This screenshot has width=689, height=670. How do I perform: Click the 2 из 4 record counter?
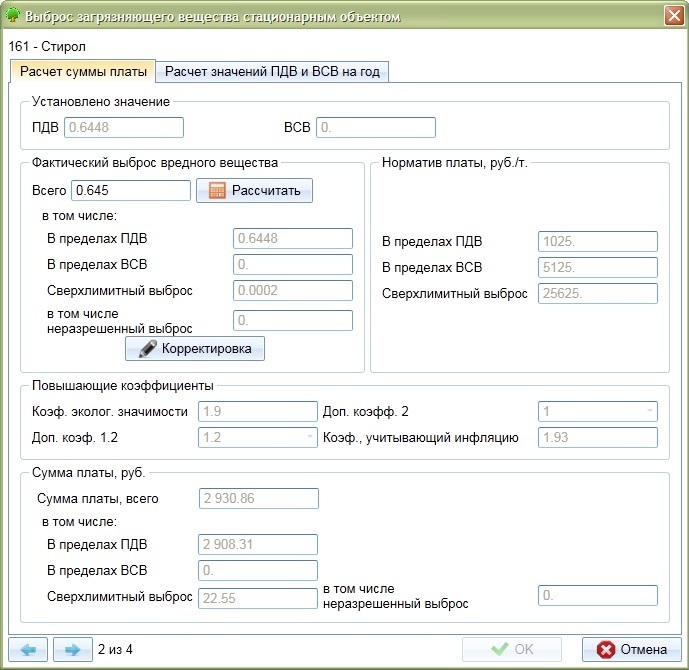[x=115, y=649]
